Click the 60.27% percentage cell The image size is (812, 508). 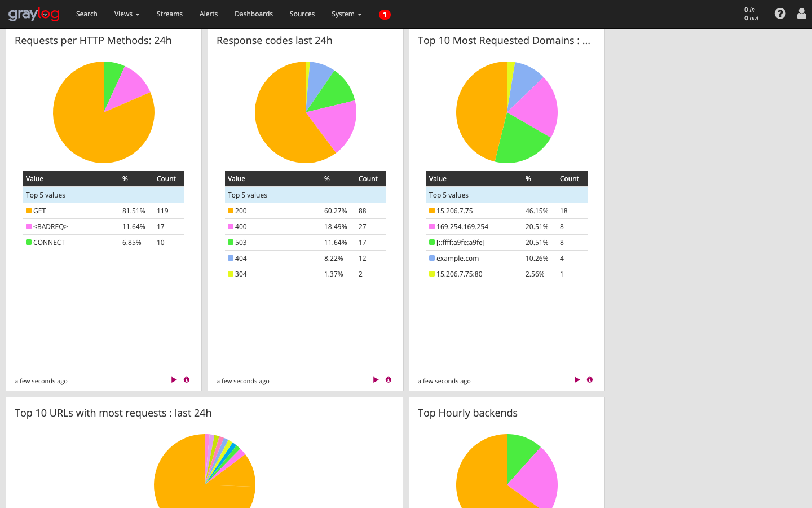click(x=336, y=211)
